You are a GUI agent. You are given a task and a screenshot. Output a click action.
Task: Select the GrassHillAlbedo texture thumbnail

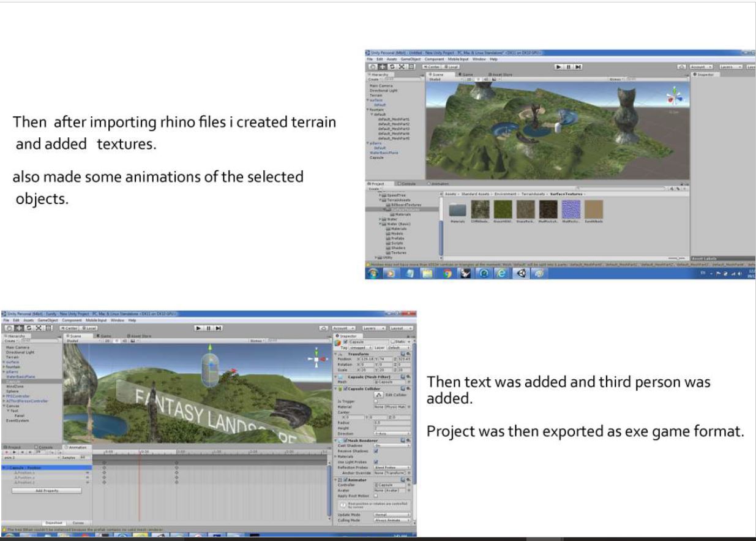503,209
